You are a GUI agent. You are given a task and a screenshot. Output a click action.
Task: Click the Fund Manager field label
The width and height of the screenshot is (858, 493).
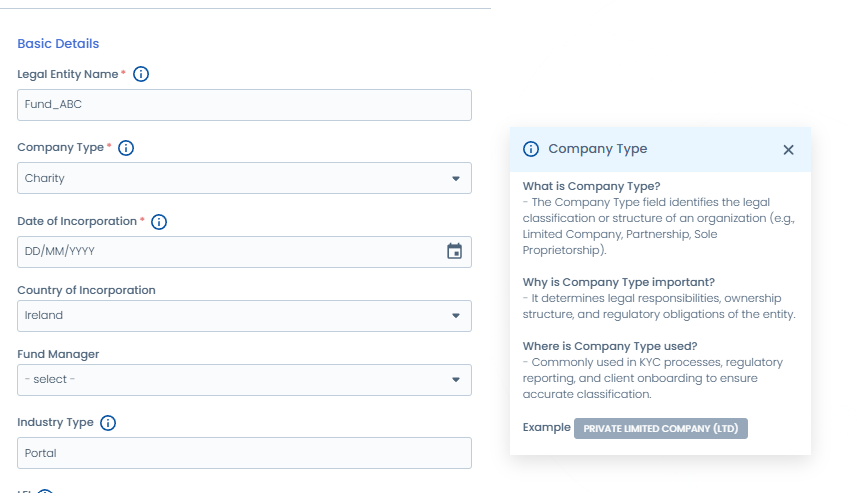(58, 354)
